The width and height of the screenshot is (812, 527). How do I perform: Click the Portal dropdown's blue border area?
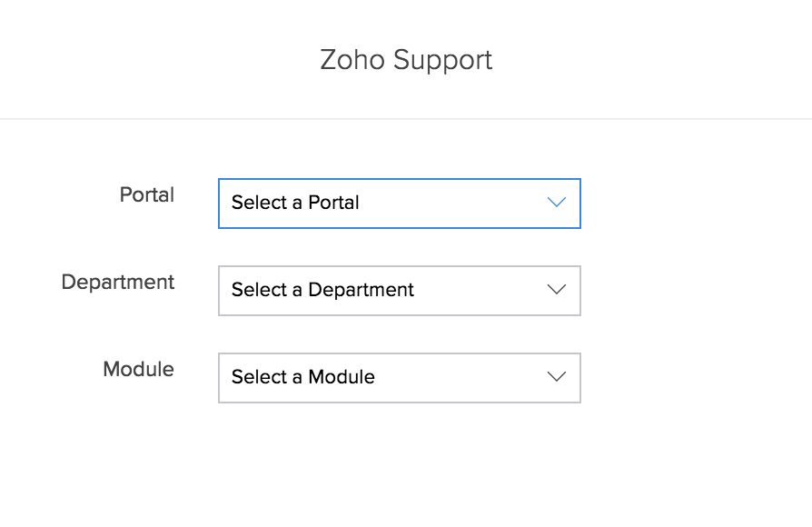point(400,181)
